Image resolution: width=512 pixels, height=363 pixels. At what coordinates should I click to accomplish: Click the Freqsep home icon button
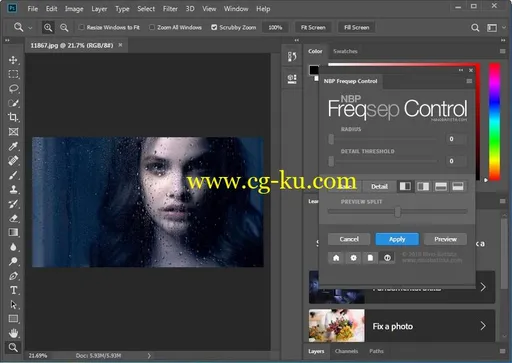(336, 258)
